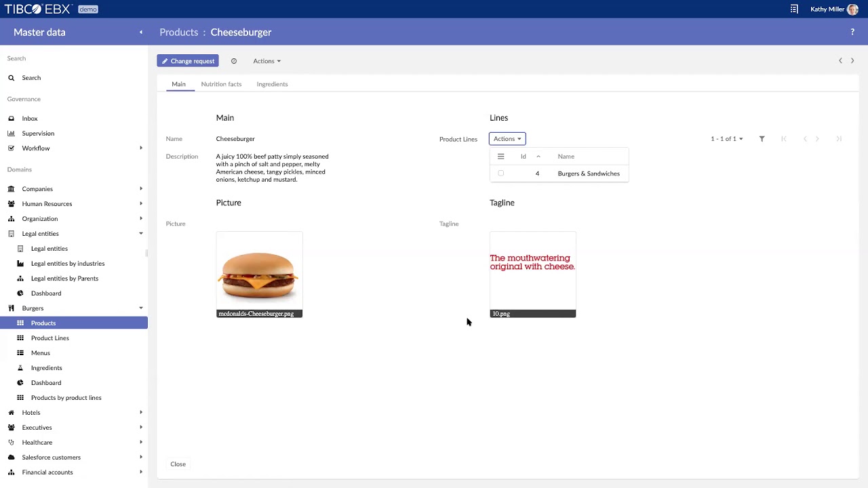Click mcdonalds-Cheeseburger.png file name
Image resolution: width=868 pixels, height=488 pixels.
[256, 314]
